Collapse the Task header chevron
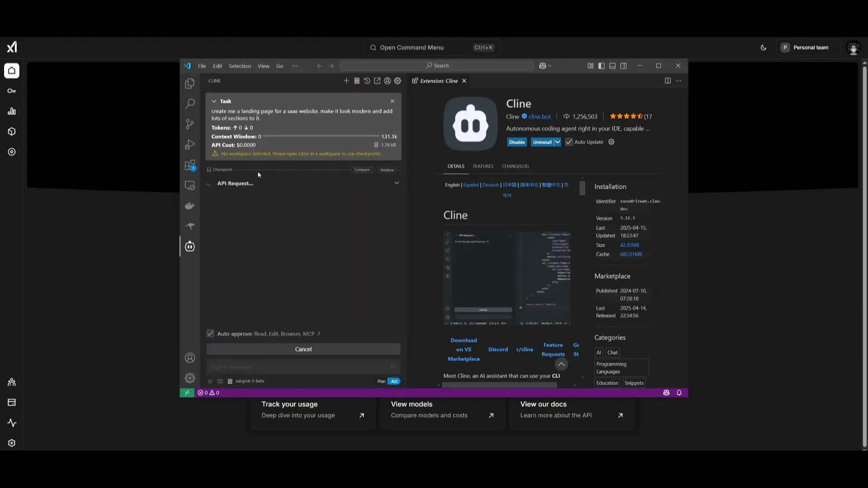 214,101
